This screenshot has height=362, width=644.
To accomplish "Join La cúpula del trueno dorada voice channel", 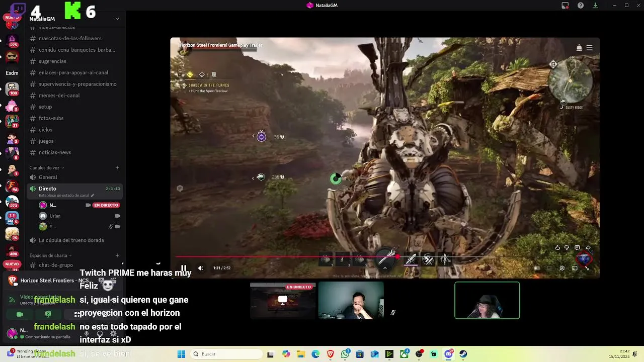I will [x=75, y=240].
